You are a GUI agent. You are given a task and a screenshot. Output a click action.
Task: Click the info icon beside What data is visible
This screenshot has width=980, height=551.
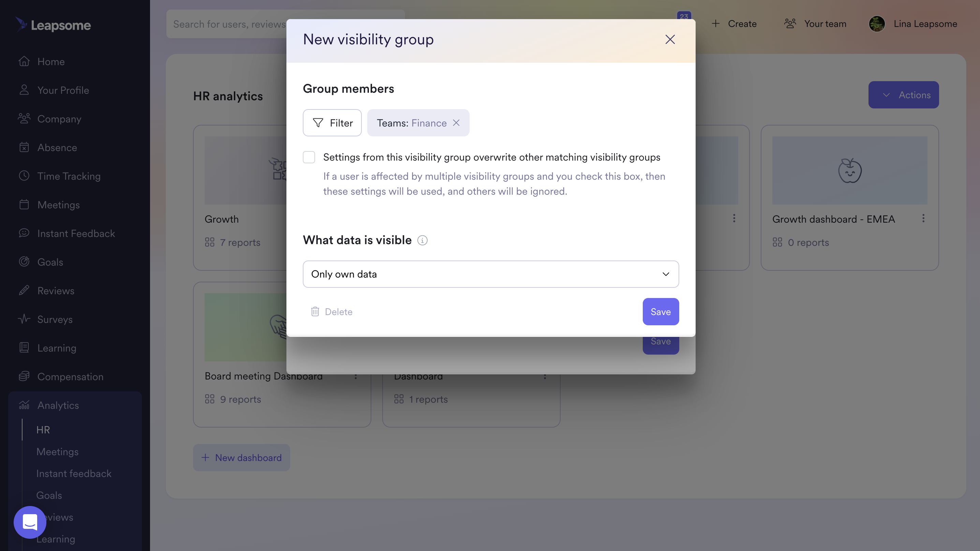point(422,240)
